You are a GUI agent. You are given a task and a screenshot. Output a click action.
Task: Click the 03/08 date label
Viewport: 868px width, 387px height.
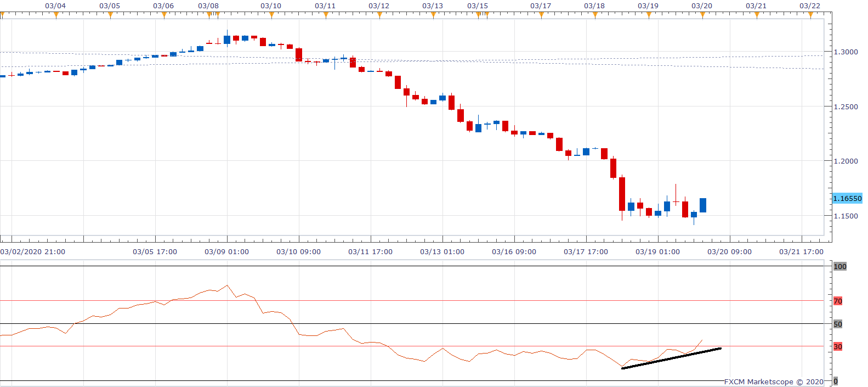point(208,5)
